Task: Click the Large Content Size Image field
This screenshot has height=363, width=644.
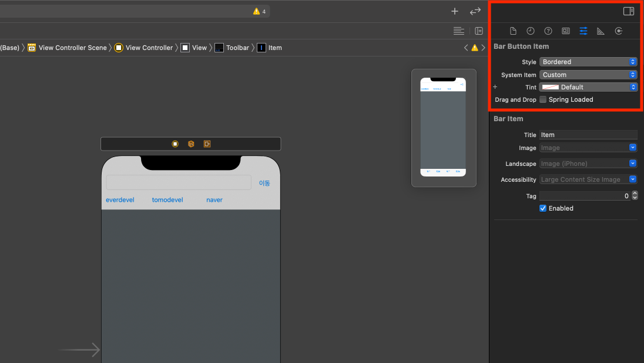Action: 583,179
